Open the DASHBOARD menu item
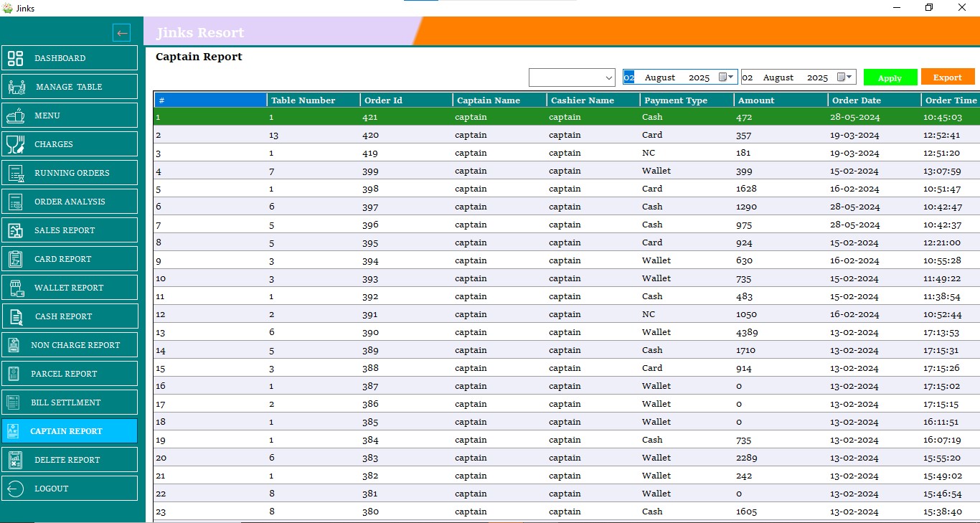Screen dimensions: 980x523 tap(70, 58)
